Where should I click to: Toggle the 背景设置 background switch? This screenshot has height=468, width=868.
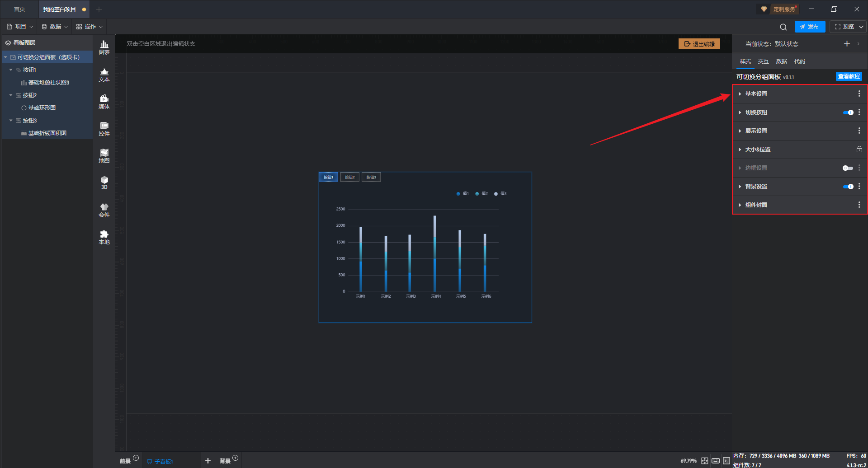click(x=848, y=187)
